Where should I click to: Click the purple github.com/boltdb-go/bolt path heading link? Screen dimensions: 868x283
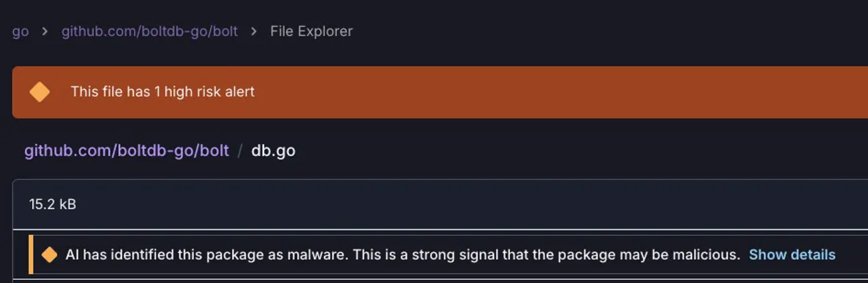click(126, 150)
